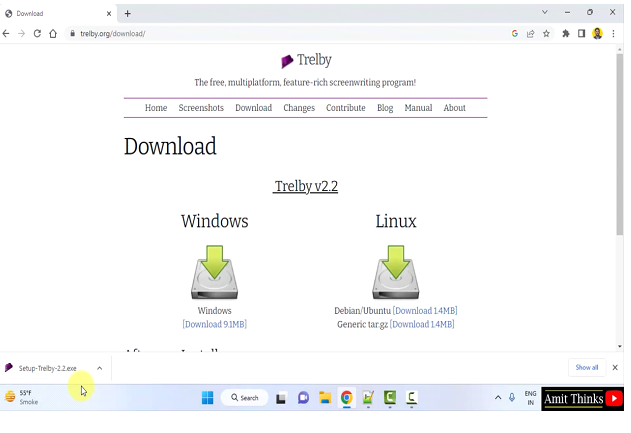The height and width of the screenshot is (433, 631).
Task: Open the Chrome three-dot menu
Action: click(x=613, y=34)
